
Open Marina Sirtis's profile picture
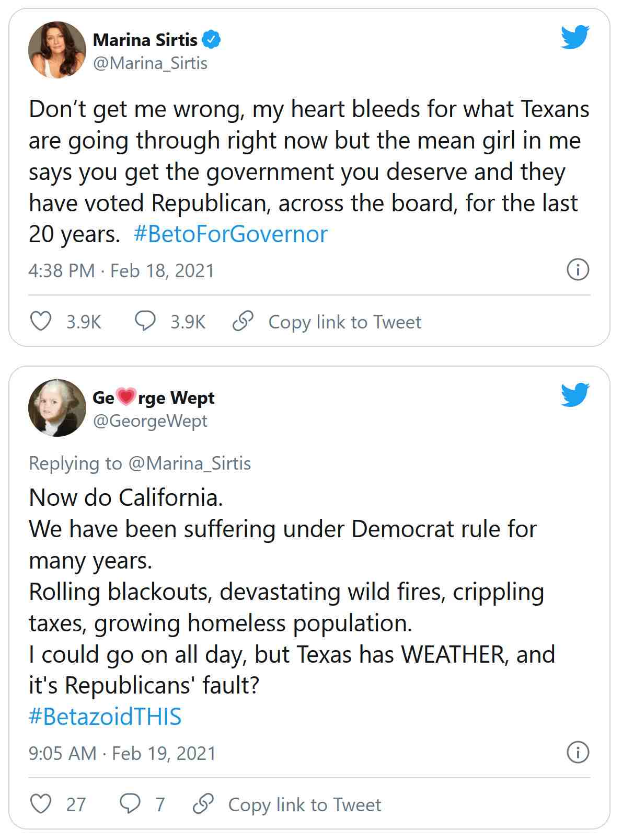[x=57, y=50]
